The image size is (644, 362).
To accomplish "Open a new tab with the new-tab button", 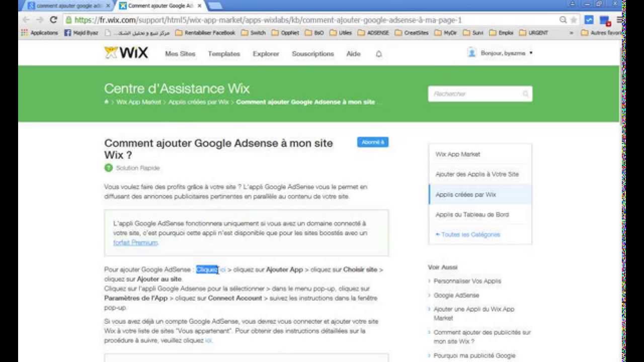I will click(x=215, y=6).
